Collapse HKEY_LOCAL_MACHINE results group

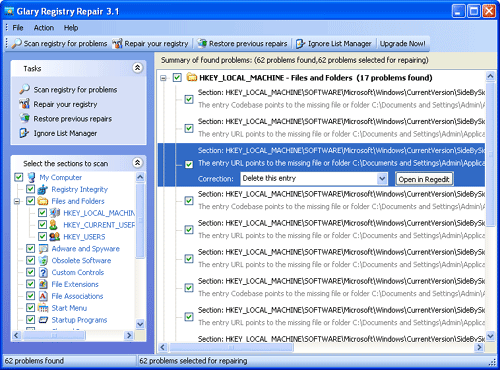(163, 78)
